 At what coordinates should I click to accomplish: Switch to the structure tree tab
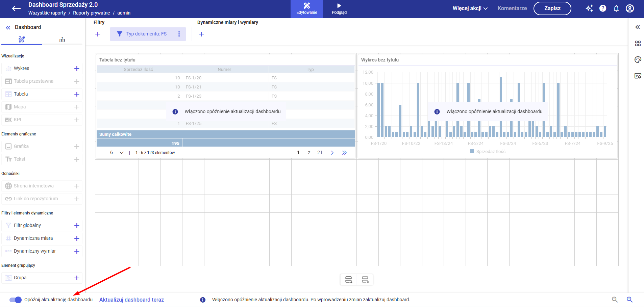click(62, 40)
